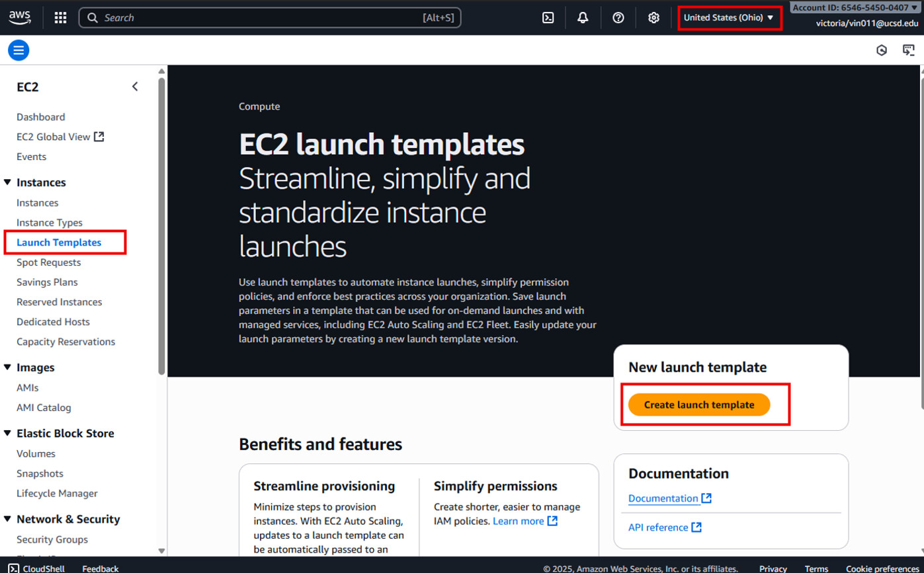924x573 pixels.
Task: Launch CloudShell from the top bar icon
Action: tap(548, 18)
